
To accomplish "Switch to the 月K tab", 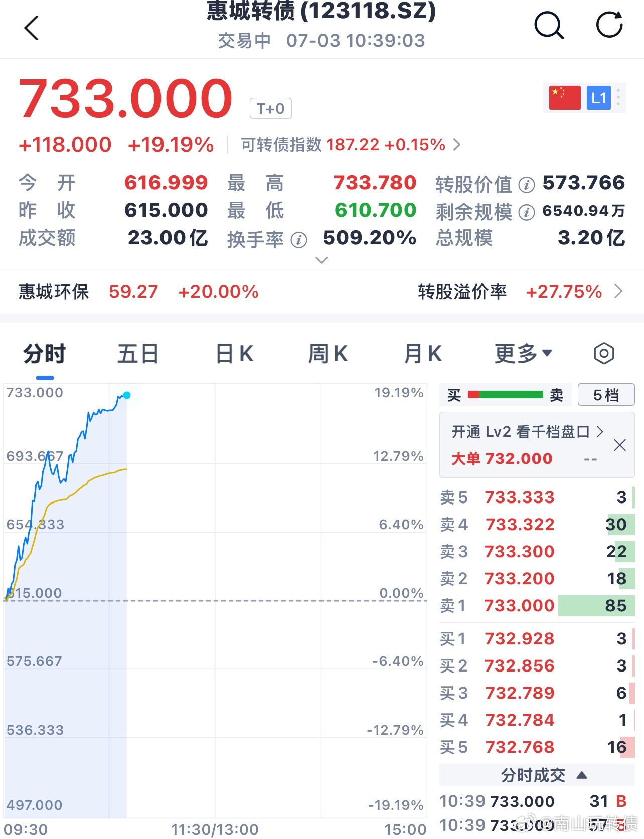I will [423, 354].
